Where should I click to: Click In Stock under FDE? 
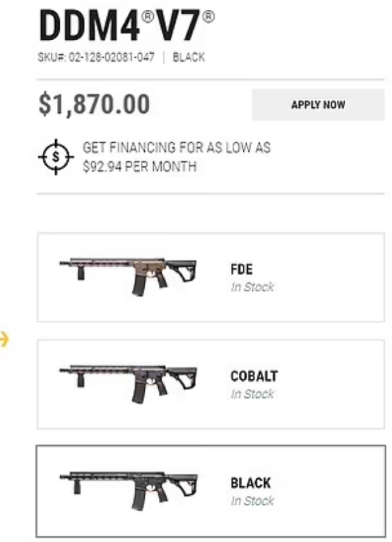252,287
